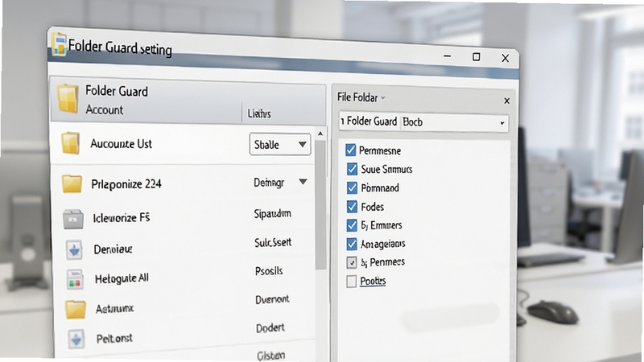Click the Pelt.orst download arrow icon
The height and width of the screenshot is (362, 644).
76,339
